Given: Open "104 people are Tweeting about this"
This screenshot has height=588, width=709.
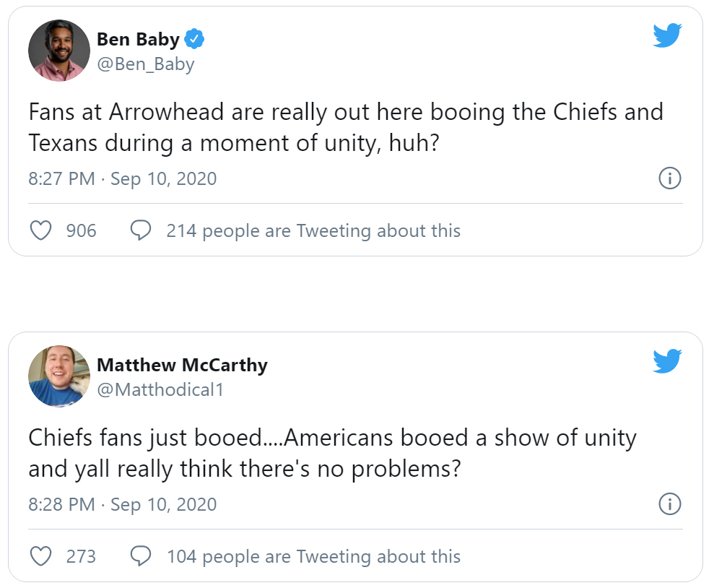Looking at the screenshot, I should [x=313, y=556].
